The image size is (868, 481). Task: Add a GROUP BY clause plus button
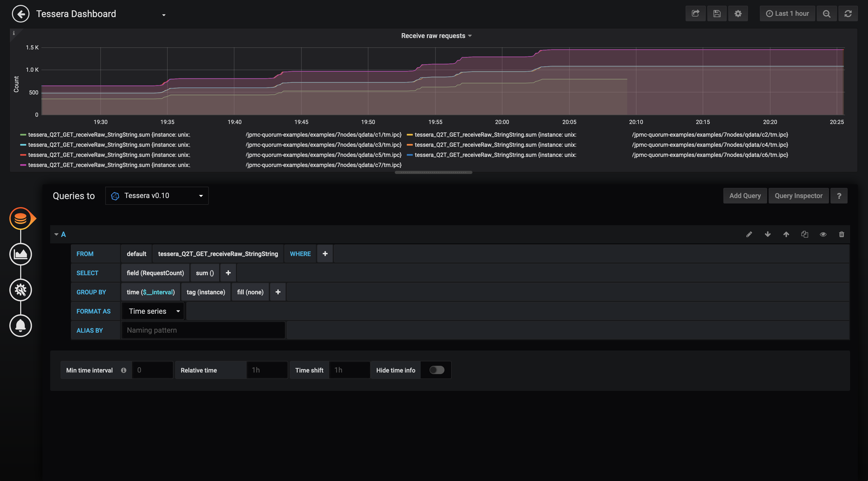tap(278, 292)
